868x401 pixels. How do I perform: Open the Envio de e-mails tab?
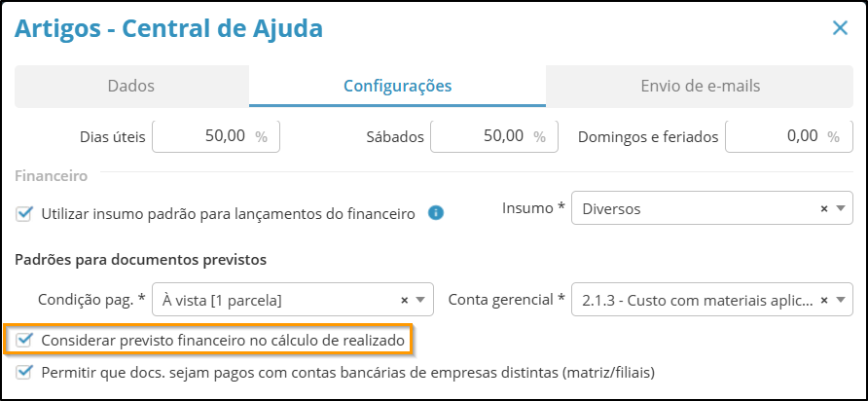(700, 87)
